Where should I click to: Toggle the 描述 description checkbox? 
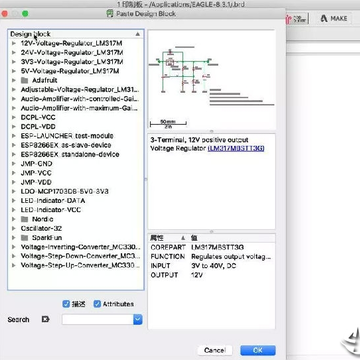click(66, 304)
